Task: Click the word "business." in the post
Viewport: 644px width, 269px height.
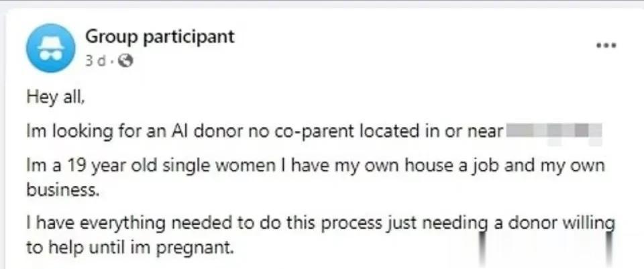Action: 63,189
